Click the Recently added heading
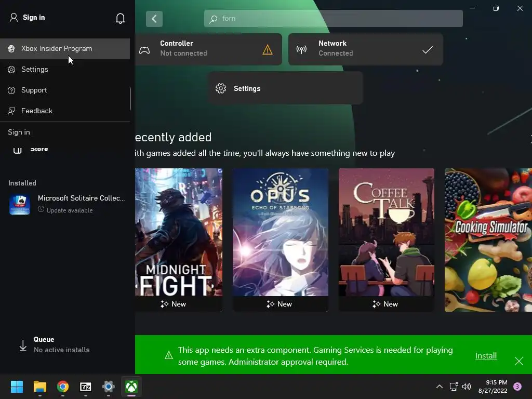The width and height of the screenshot is (532, 399). click(x=173, y=137)
